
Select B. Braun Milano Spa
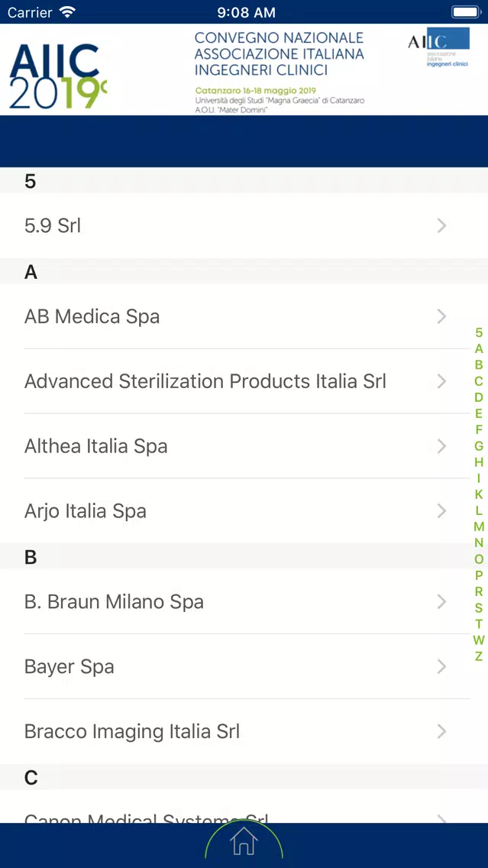[x=244, y=601]
